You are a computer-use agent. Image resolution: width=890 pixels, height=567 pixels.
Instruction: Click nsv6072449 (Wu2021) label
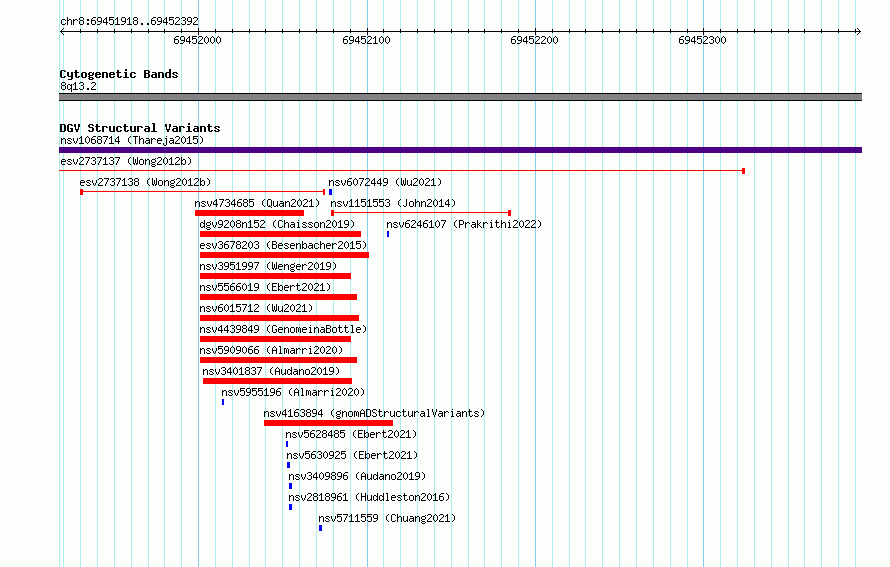(x=385, y=182)
